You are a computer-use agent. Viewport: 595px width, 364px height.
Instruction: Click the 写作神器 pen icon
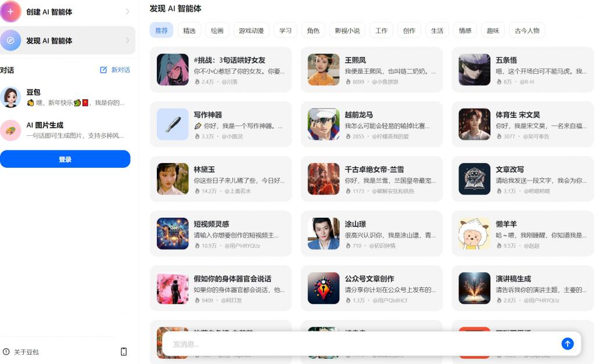tap(173, 124)
